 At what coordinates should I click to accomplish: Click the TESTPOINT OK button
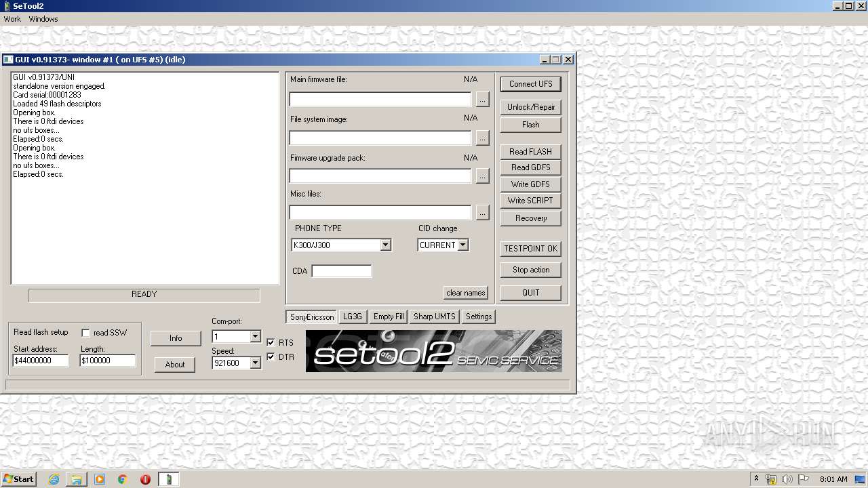[531, 249]
